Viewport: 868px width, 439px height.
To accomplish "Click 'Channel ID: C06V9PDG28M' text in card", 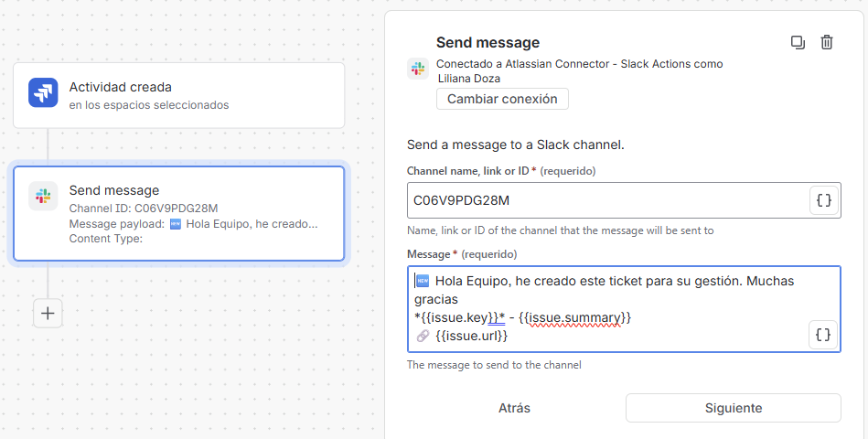I will pyautogui.click(x=144, y=209).
